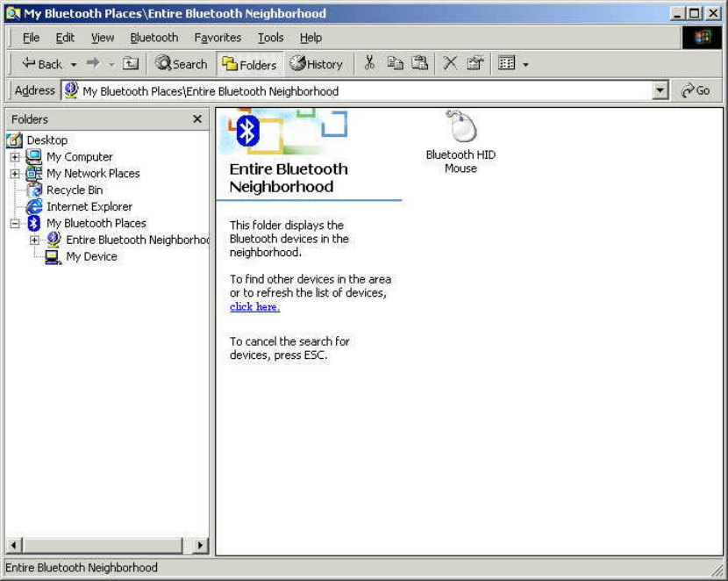Open the File menu

click(31, 38)
